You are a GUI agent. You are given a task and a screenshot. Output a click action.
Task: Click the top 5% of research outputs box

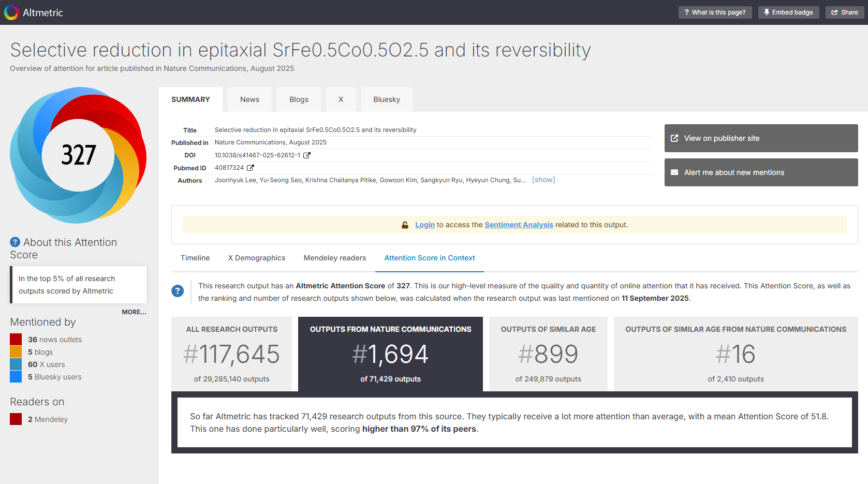(x=78, y=285)
